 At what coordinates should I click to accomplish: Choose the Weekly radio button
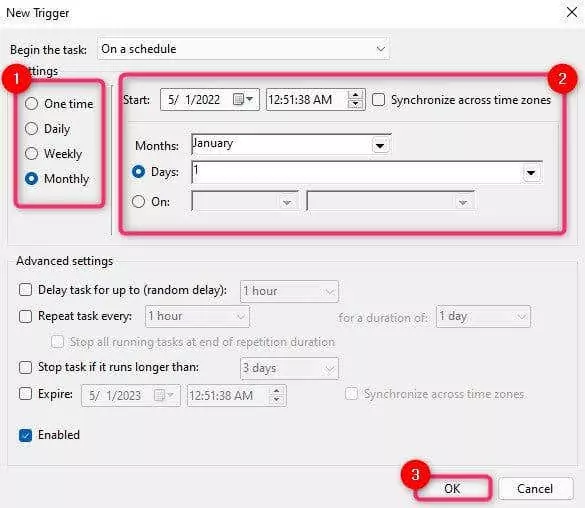tap(31, 153)
